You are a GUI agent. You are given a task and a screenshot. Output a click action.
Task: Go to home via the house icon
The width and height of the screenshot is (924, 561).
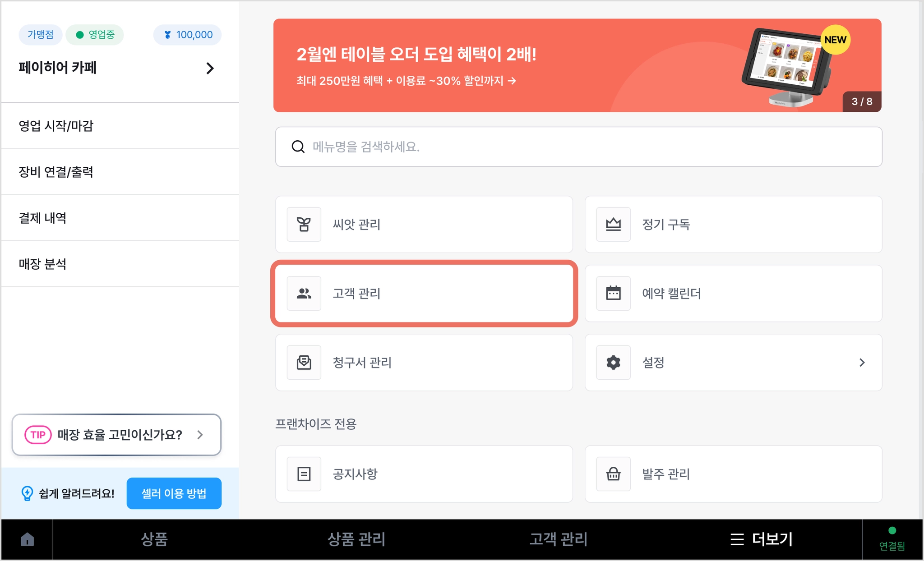[x=27, y=539]
